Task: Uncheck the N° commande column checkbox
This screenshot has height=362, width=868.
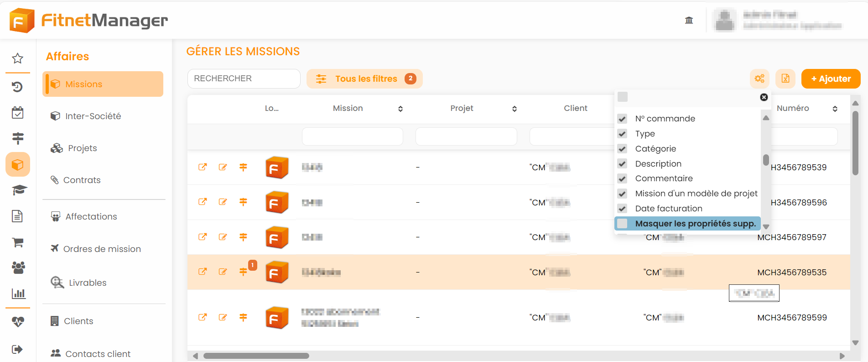Action: click(622, 119)
